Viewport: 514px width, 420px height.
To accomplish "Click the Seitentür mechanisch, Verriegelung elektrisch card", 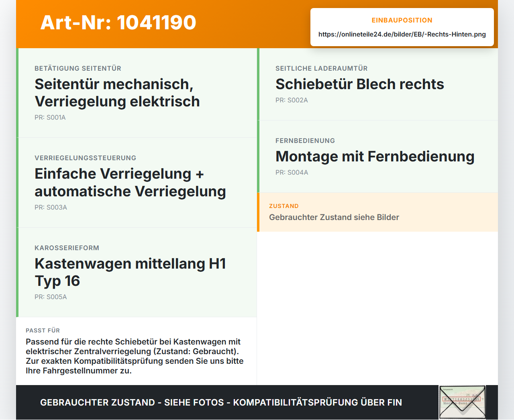I will point(137,93).
